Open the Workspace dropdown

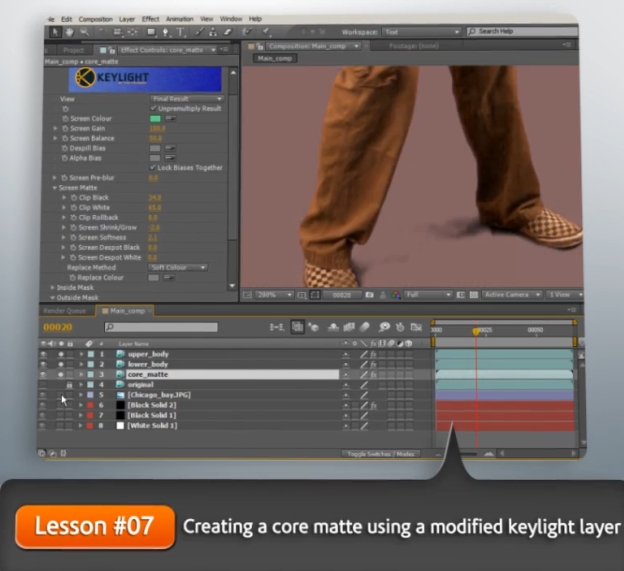422,32
